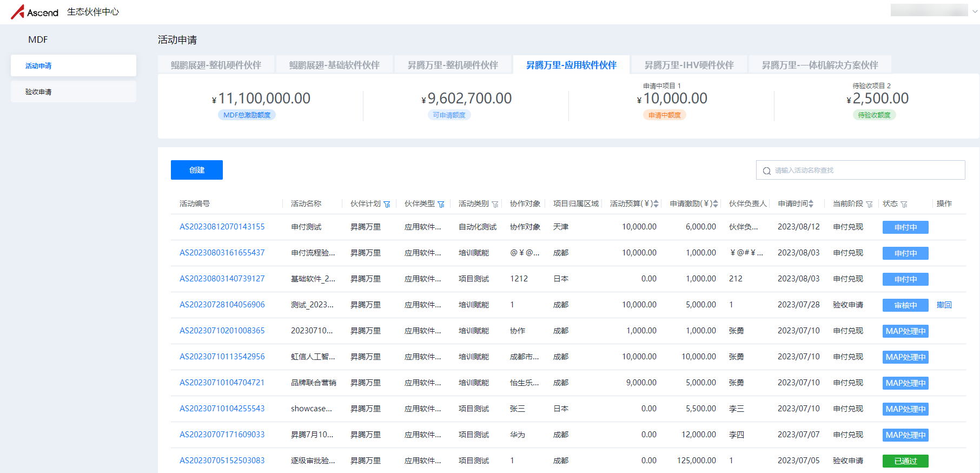Filter the 当前阶段 column

(x=869, y=205)
